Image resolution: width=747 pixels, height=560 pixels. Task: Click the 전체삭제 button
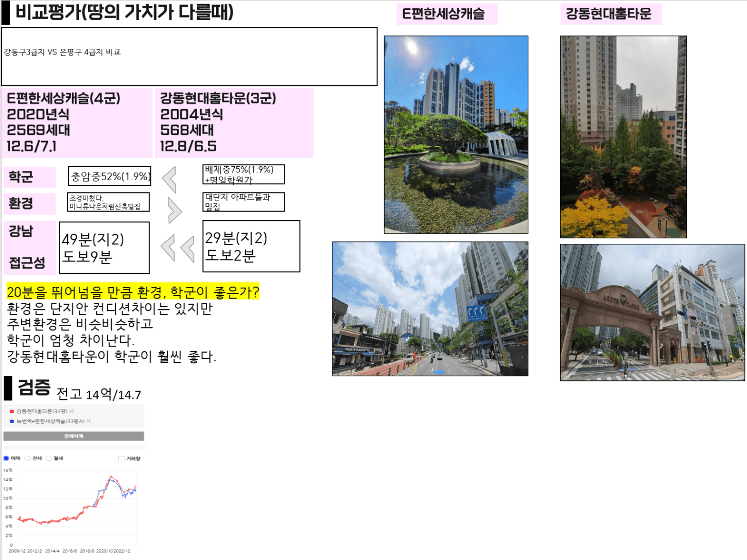click(x=74, y=436)
